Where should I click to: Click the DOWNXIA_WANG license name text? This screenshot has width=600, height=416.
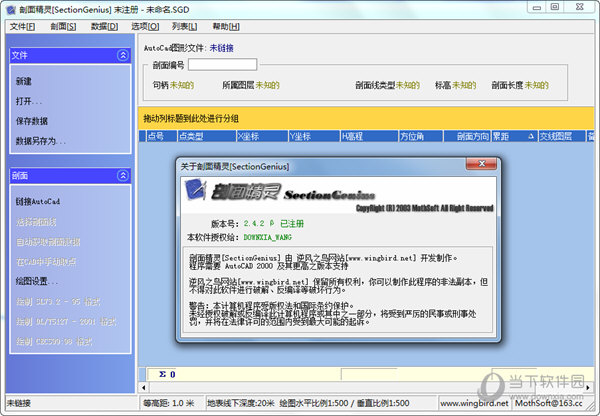click(x=267, y=237)
